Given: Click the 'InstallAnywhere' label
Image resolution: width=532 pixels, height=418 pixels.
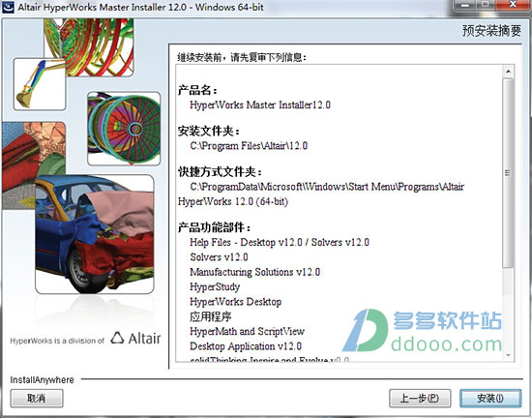Looking at the screenshot, I should (42, 380).
